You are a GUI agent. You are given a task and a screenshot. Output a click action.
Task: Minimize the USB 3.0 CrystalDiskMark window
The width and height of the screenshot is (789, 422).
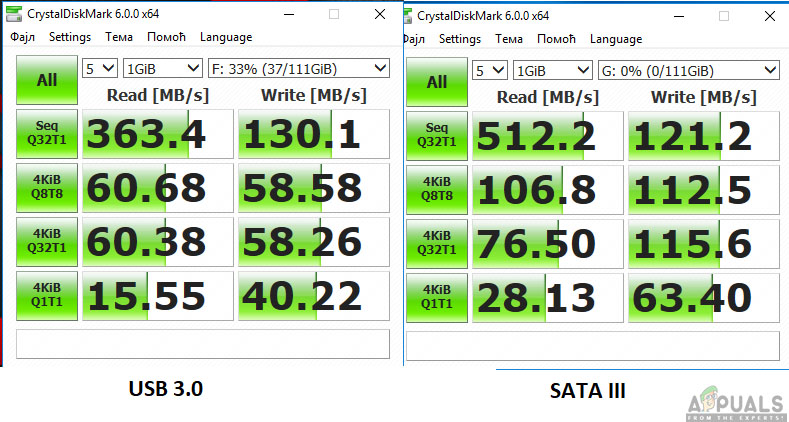(289, 15)
